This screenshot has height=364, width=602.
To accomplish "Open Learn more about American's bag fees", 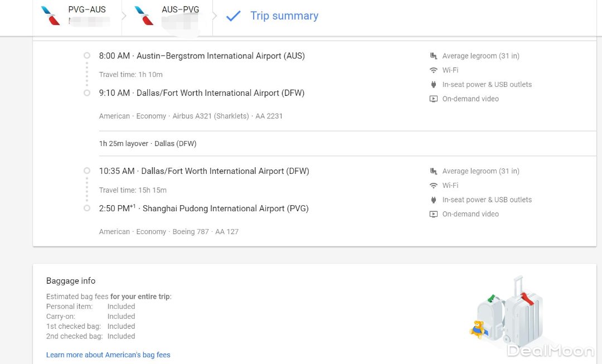I will point(108,355).
